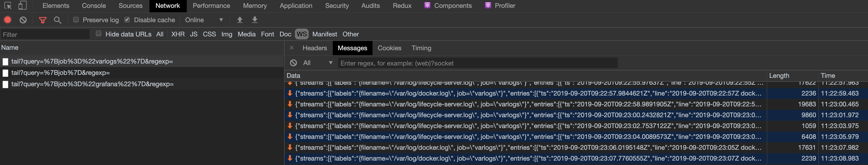Filter requests by CSS type
Viewport: 868px width, 165px height.
pyautogui.click(x=209, y=34)
